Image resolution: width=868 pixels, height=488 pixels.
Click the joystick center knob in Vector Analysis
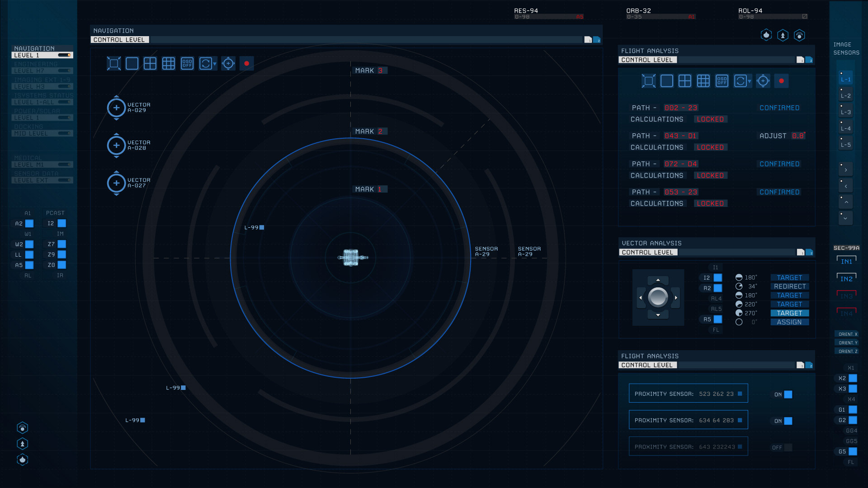pyautogui.click(x=658, y=297)
